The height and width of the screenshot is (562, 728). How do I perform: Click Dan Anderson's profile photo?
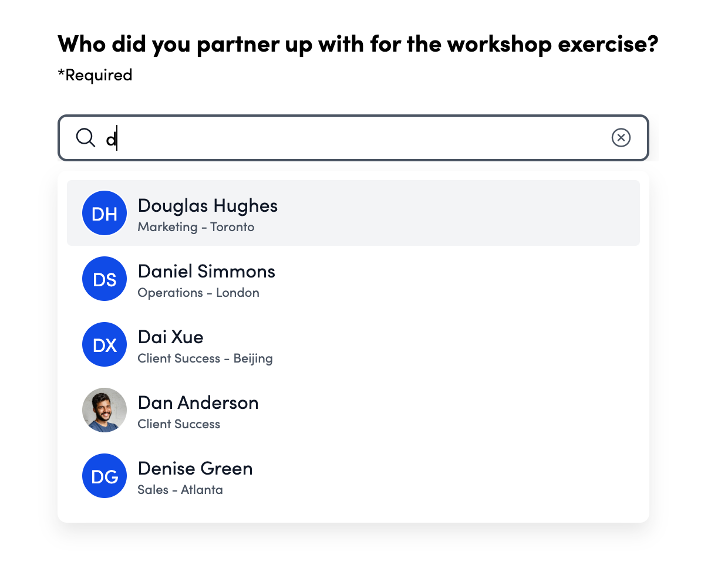(x=105, y=411)
